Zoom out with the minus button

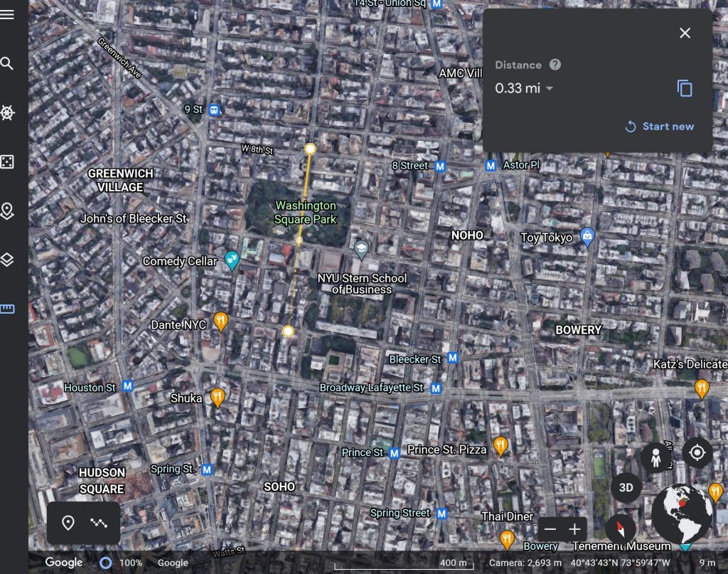point(550,529)
